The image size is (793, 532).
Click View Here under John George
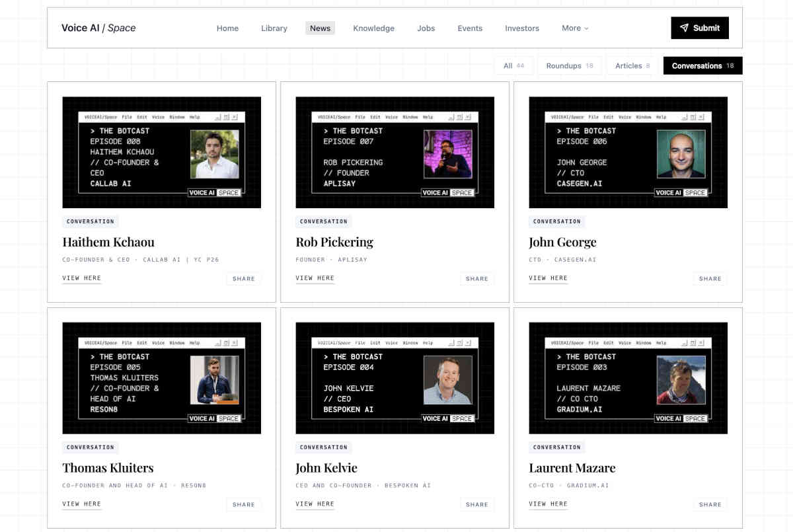[x=548, y=278]
